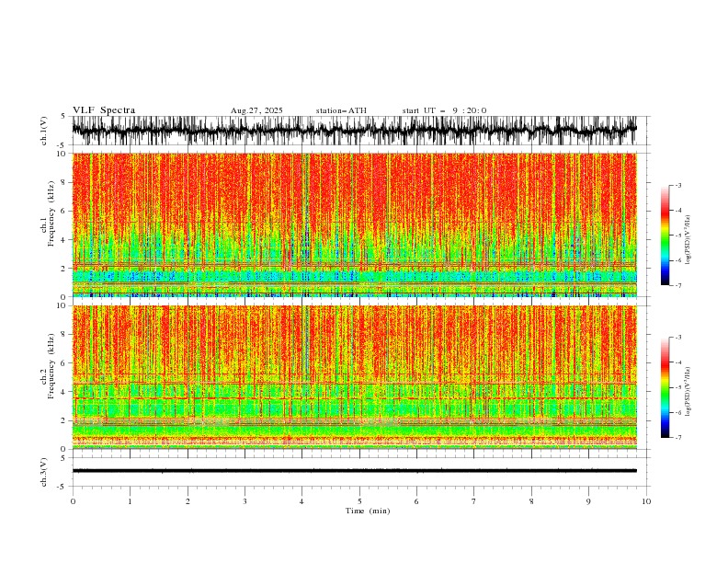728x563 pixels.
Task: Click the "6" frequency tick on ch.1 spectrogram
Action: [65, 211]
